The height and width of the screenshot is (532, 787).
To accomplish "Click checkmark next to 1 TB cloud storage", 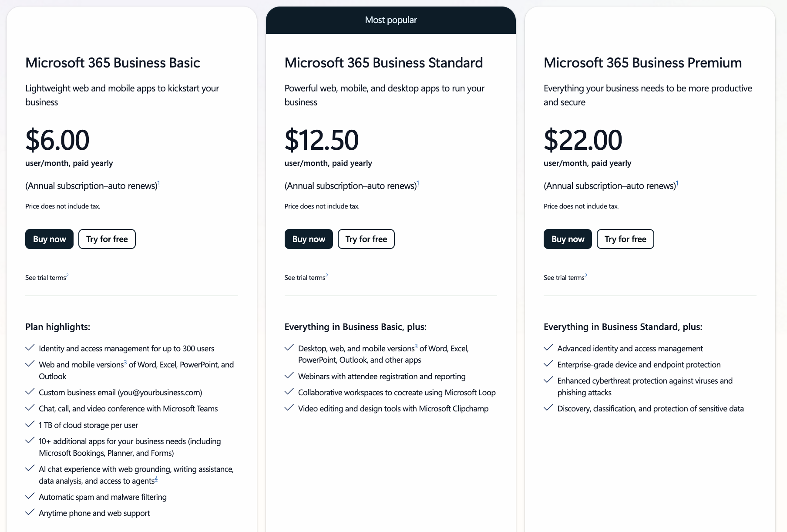I will point(30,424).
